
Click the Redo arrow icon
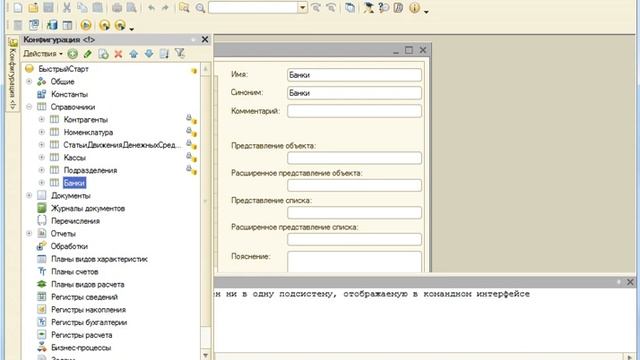coord(165,7)
